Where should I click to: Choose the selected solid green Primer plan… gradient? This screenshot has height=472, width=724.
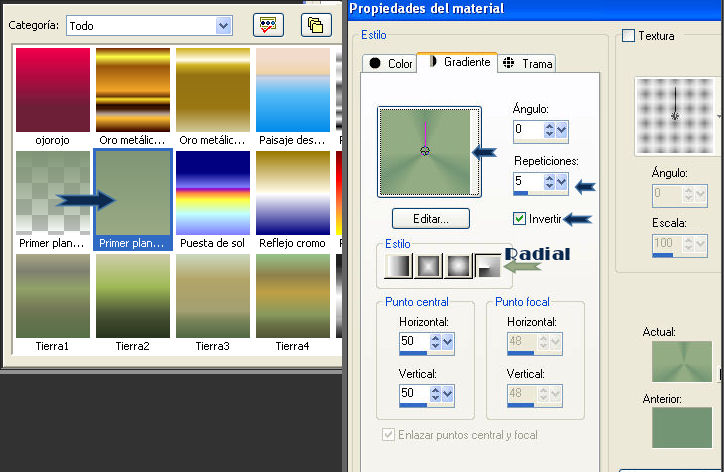click(x=133, y=193)
